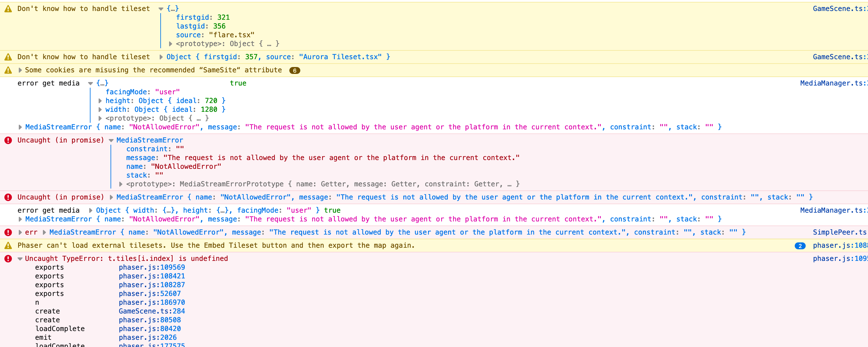Click the blue 2 repeat count badge

point(800,246)
